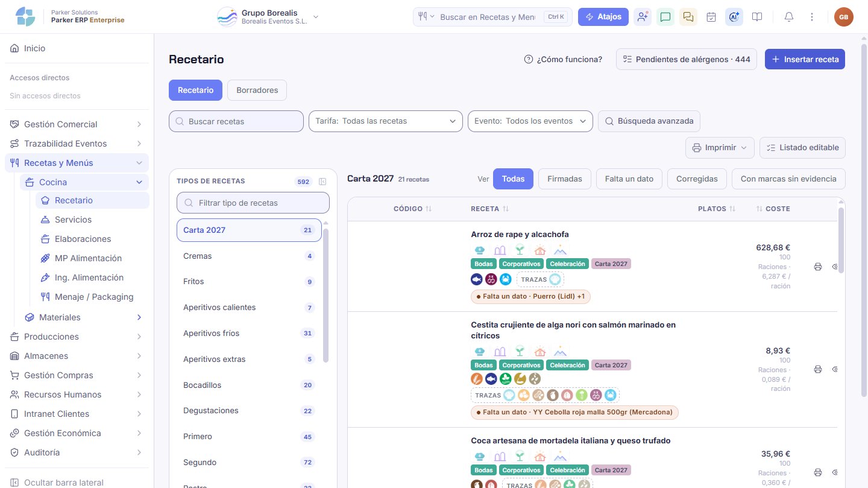Open the three-dot more options menu
868x488 pixels.
pyautogui.click(x=811, y=17)
